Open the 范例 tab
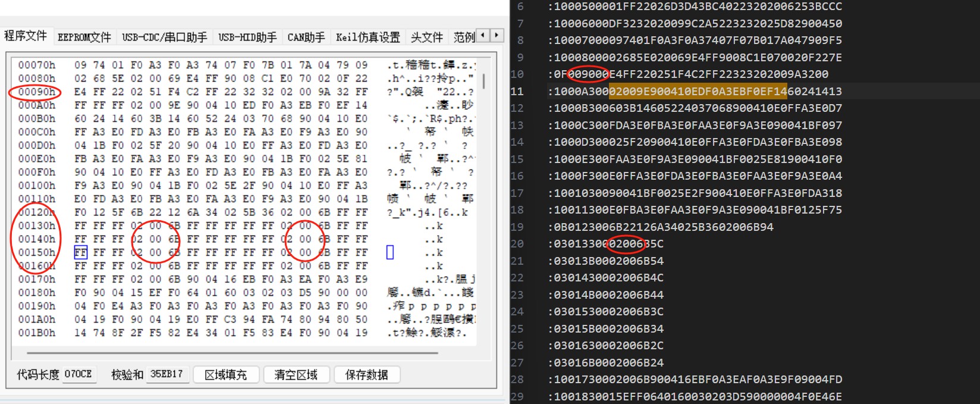This screenshot has width=980, height=404. tap(464, 37)
